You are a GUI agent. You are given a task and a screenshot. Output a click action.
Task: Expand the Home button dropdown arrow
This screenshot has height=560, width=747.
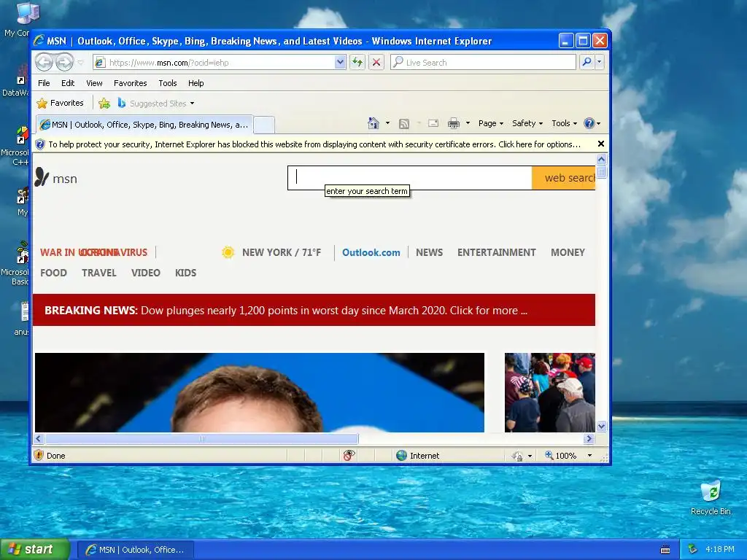(387, 123)
